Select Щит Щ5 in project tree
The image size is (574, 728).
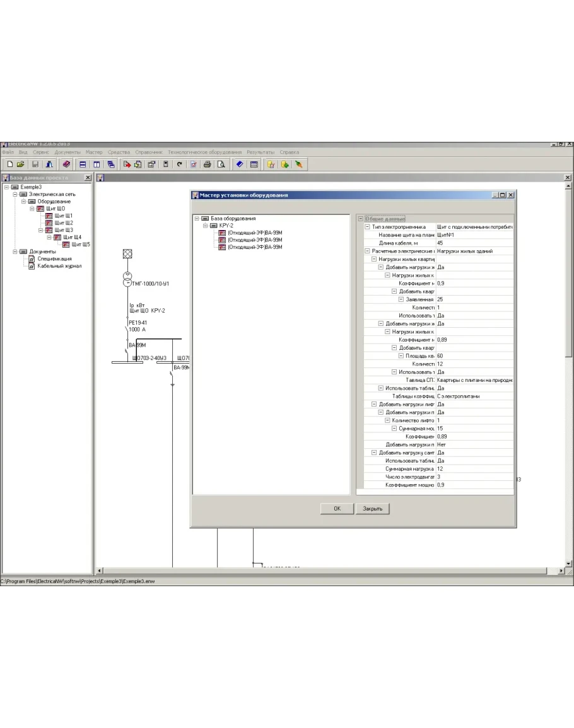tap(81, 244)
